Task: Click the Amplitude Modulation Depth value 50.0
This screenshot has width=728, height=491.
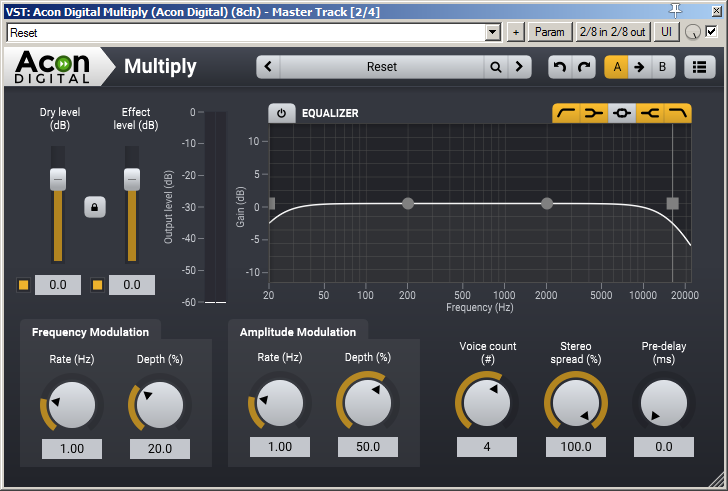Action: click(368, 447)
